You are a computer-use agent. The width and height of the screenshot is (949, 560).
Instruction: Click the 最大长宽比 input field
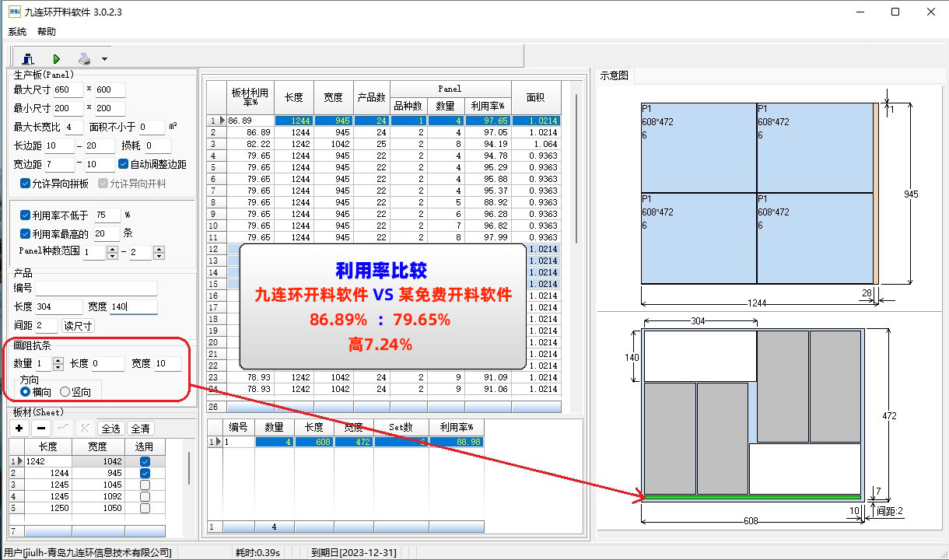[73, 127]
